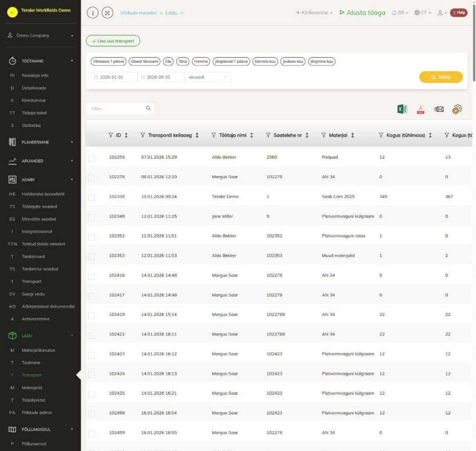Open Tööobjektid sidebar item
476x451 pixels.
coord(33,400)
